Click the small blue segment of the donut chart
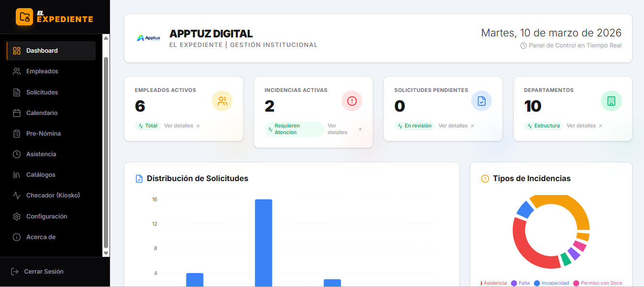The width and height of the screenshot is (644, 287). click(x=525, y=209)
